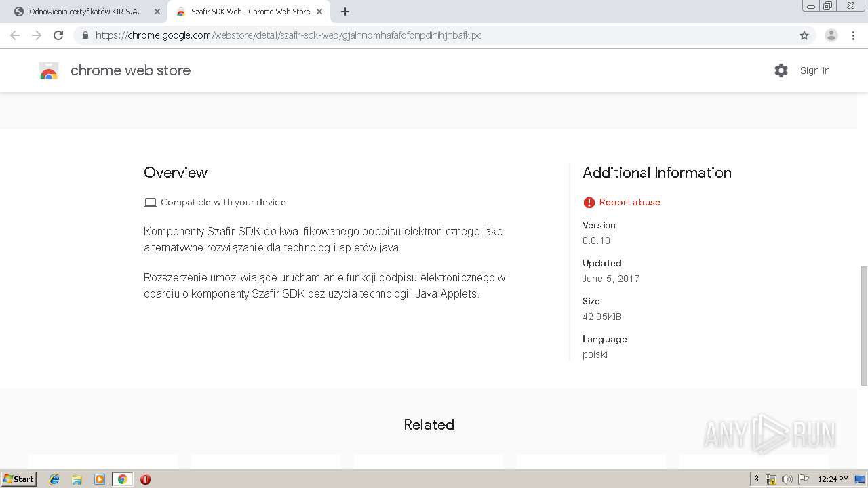This screenshot has width=868, height=488.
Task: Click the size value 42.05KiB
Action: [602, 317]
